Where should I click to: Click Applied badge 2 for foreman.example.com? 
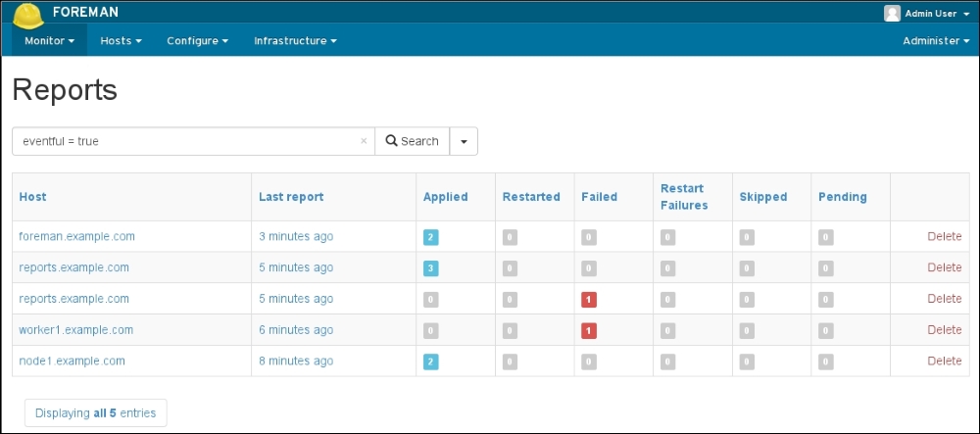[430, 237]
